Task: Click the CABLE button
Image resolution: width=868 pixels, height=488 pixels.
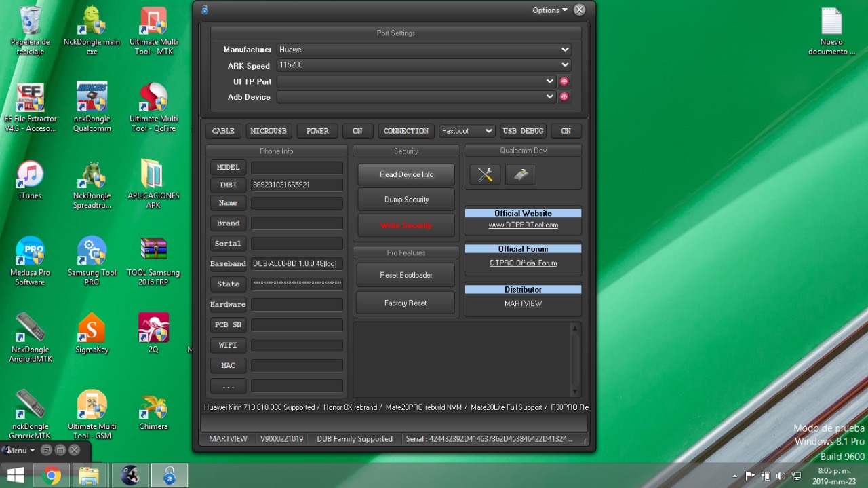Action: [223, 131]
